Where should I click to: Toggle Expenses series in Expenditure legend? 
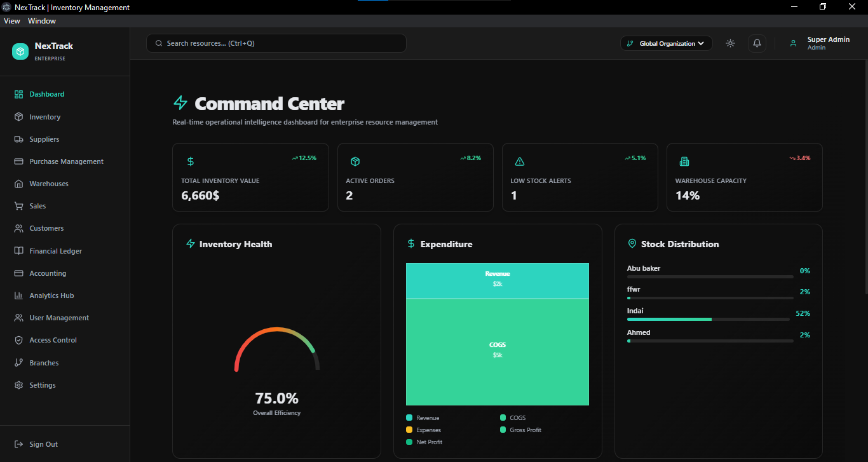[x=423, y=430]
